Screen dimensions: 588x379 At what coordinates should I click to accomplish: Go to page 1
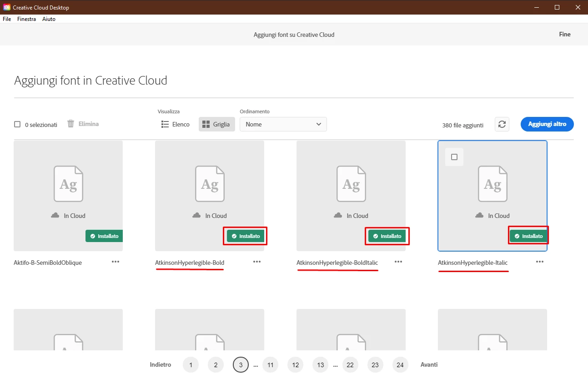tap(191, 365)
